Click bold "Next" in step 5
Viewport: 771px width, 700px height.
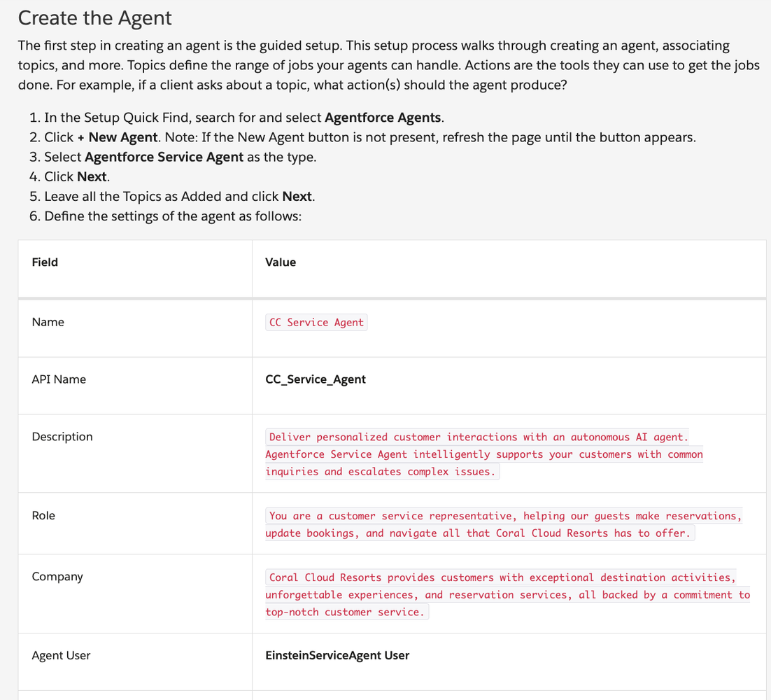297,196
